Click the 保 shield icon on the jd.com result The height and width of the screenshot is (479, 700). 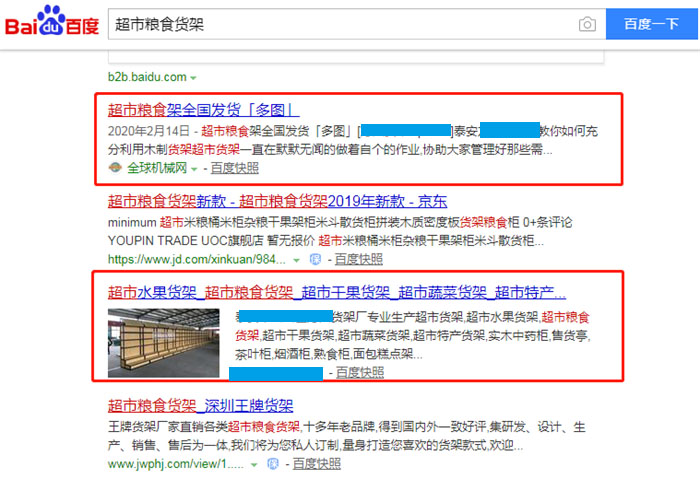tap(315, 259)
